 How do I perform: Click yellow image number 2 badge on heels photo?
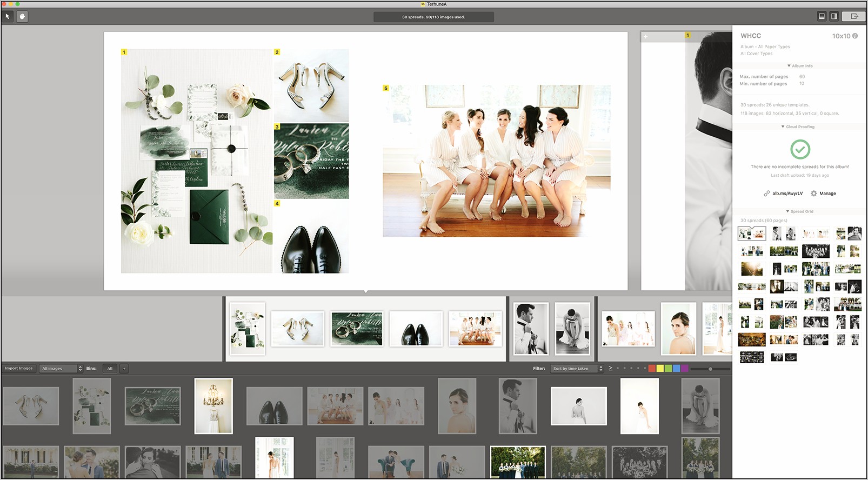(x=277, y=52)
